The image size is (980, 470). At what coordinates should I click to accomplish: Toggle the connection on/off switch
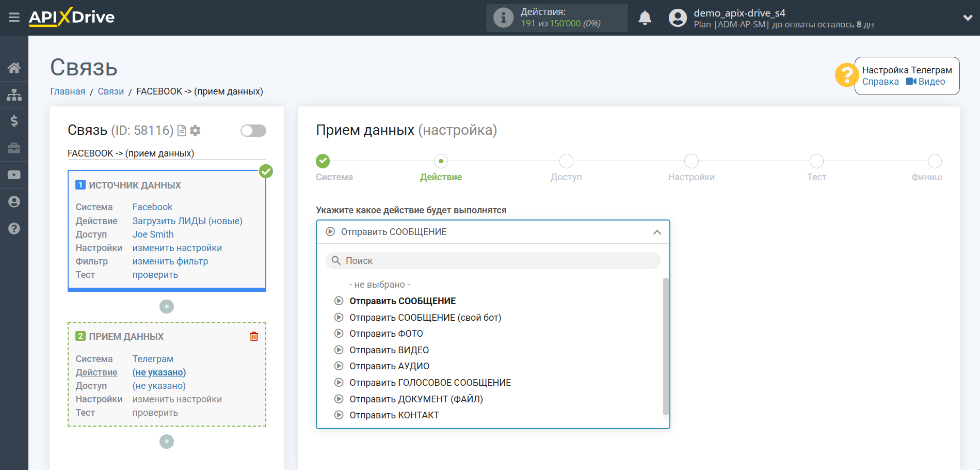coord(253,131)
